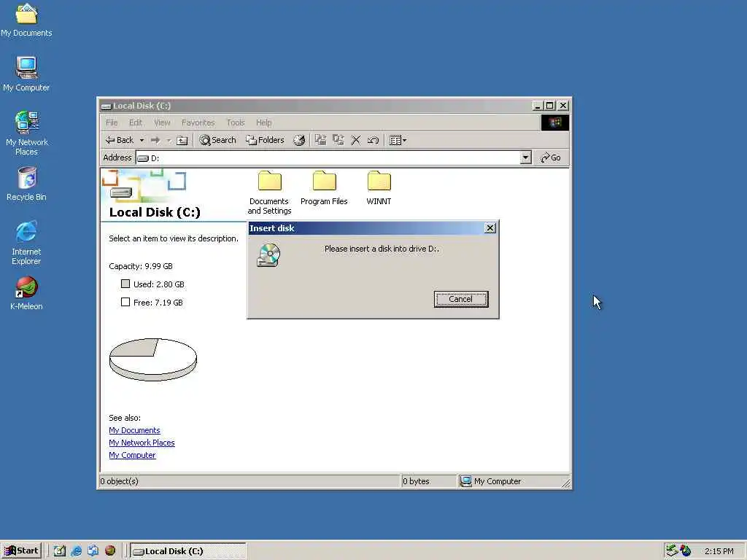Cancel the Insert disk dialog
The height and width of the screenshot is (560, 747).
point(461,299)
